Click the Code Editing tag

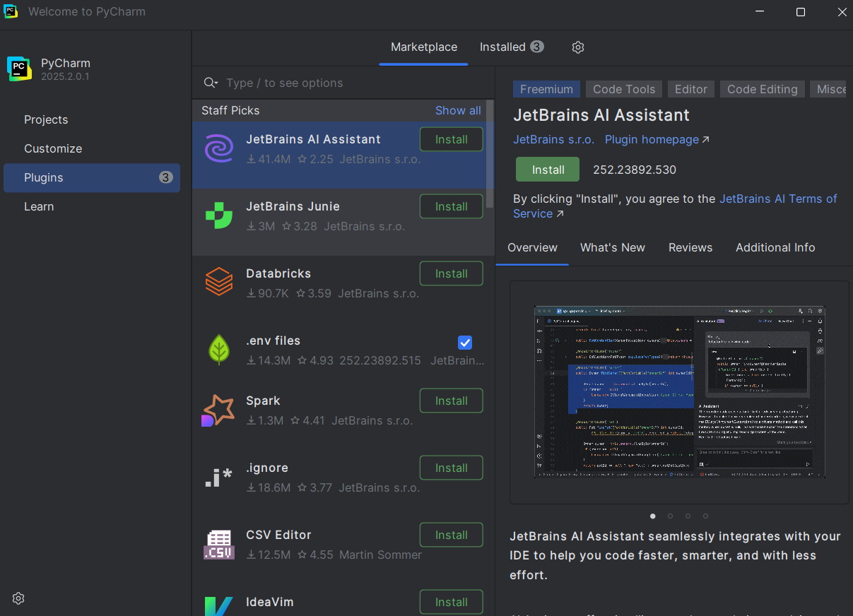coord(762,89)
